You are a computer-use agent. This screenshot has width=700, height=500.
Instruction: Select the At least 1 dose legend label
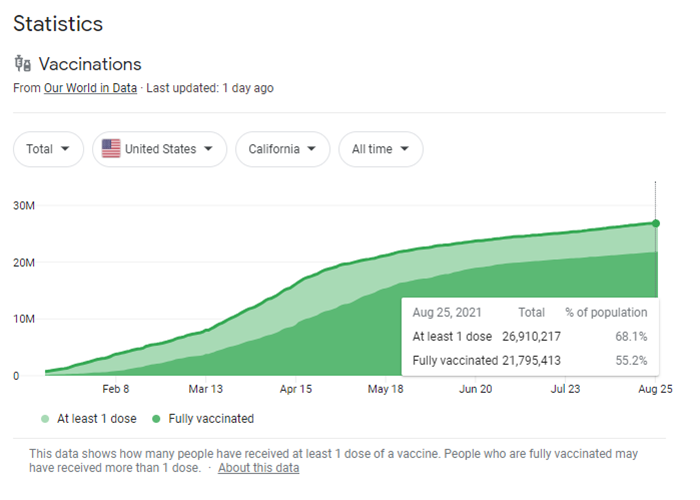click(95, 419)
